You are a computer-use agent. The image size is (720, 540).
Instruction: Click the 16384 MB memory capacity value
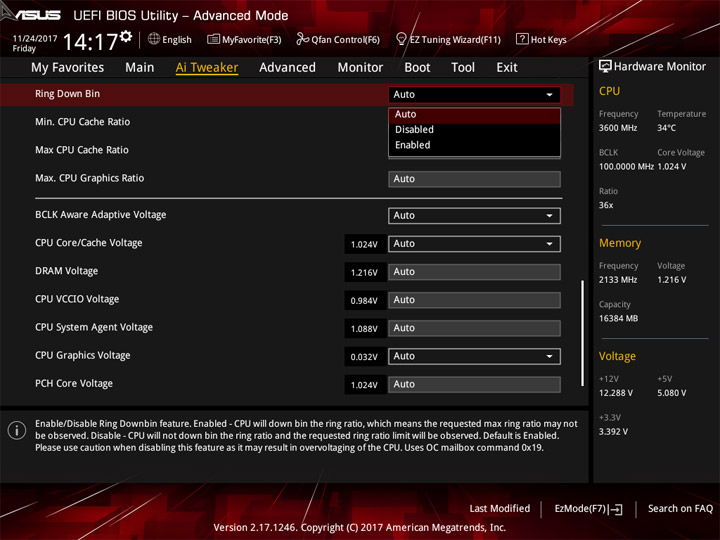pyautogui.click(x=619, y=319)
